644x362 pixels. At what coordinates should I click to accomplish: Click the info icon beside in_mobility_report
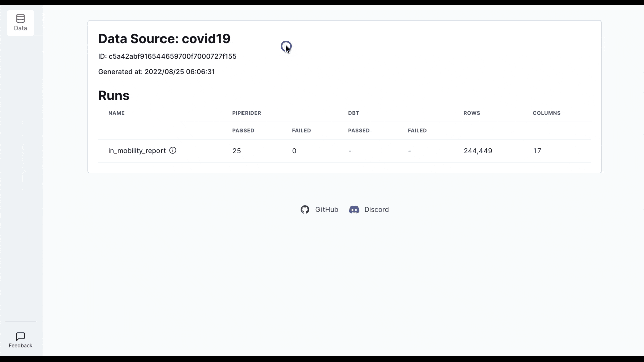coord(173,150)
